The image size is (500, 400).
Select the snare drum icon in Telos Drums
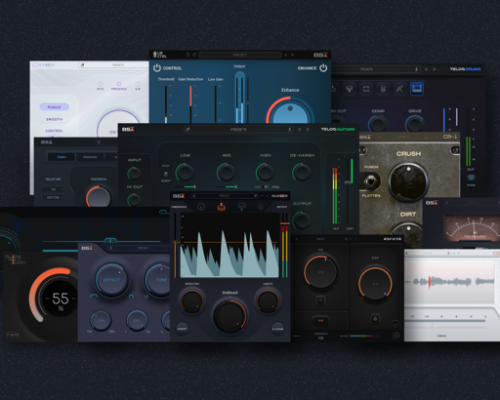(x=366, y=89)
